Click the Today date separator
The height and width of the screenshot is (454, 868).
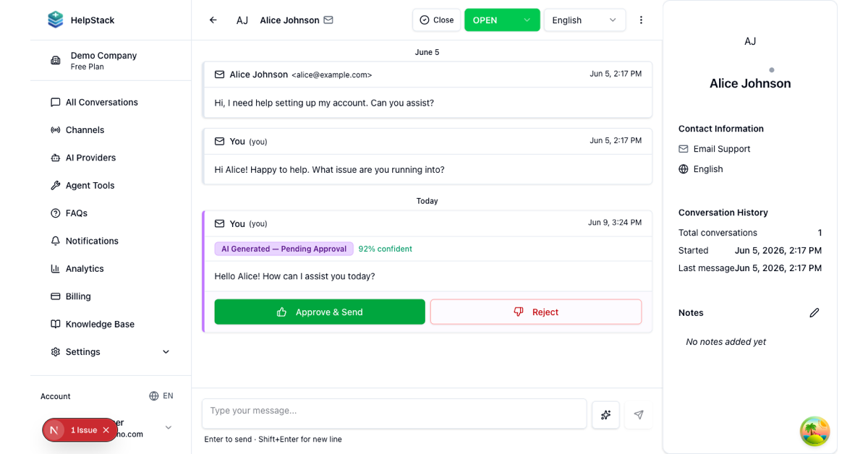(427, 201)
